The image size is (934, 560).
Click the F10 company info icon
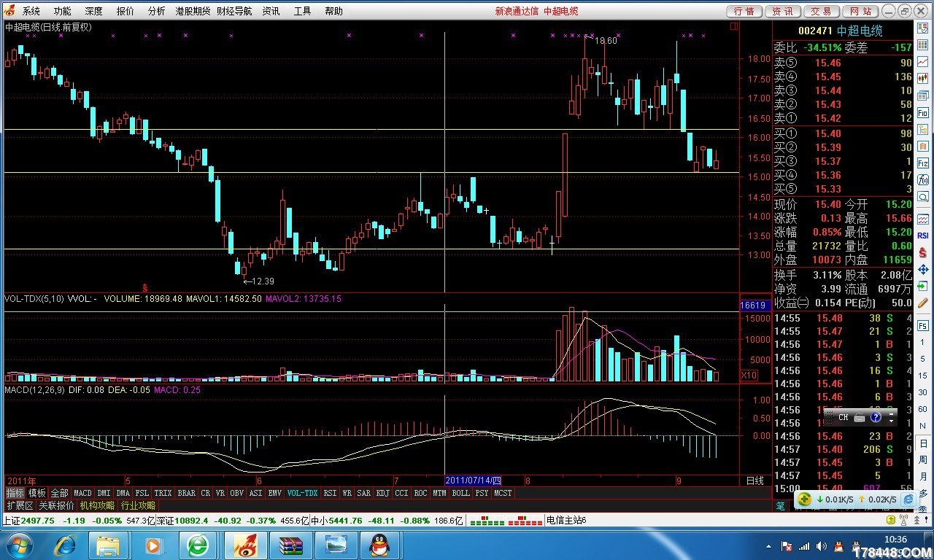pyautogui.click(x=923, y=112)
